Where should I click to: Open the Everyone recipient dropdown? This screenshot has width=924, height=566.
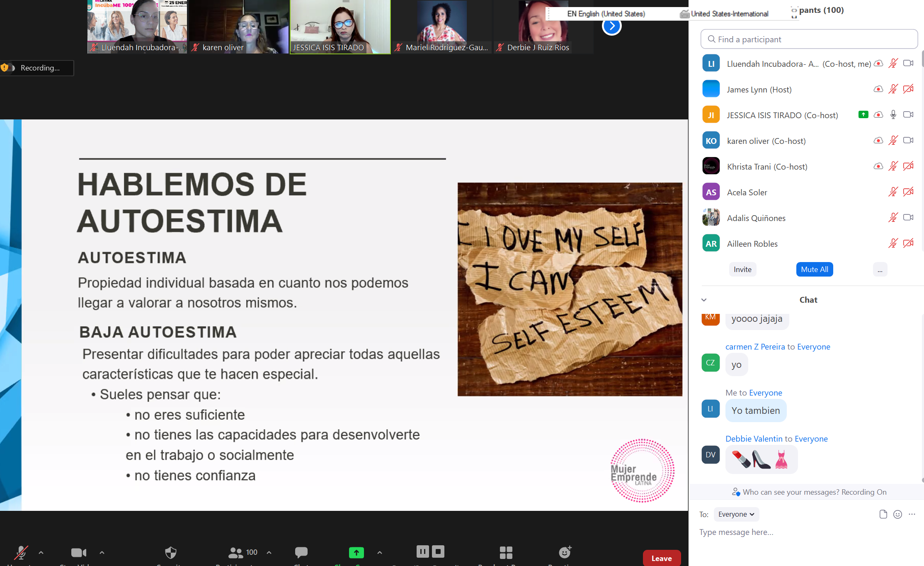(736, 514)
